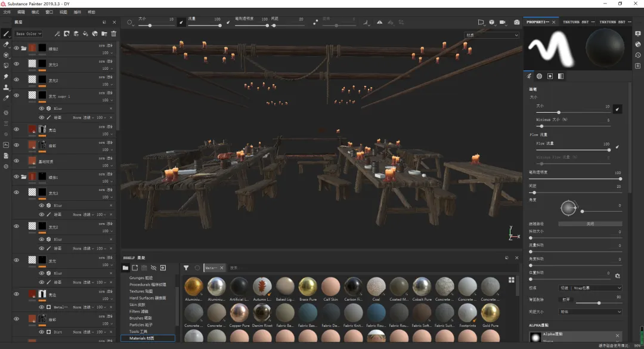
Task: Click the delete layer trash icon
Action: [113, 34]
